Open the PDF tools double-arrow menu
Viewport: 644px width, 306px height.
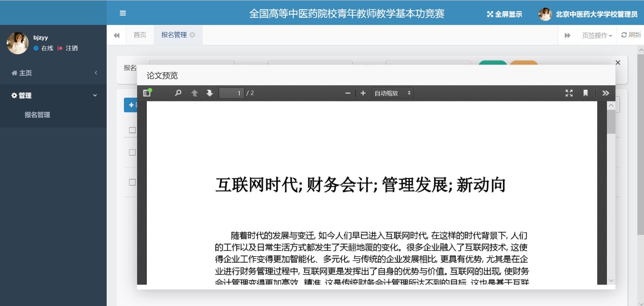coord(605,93)
